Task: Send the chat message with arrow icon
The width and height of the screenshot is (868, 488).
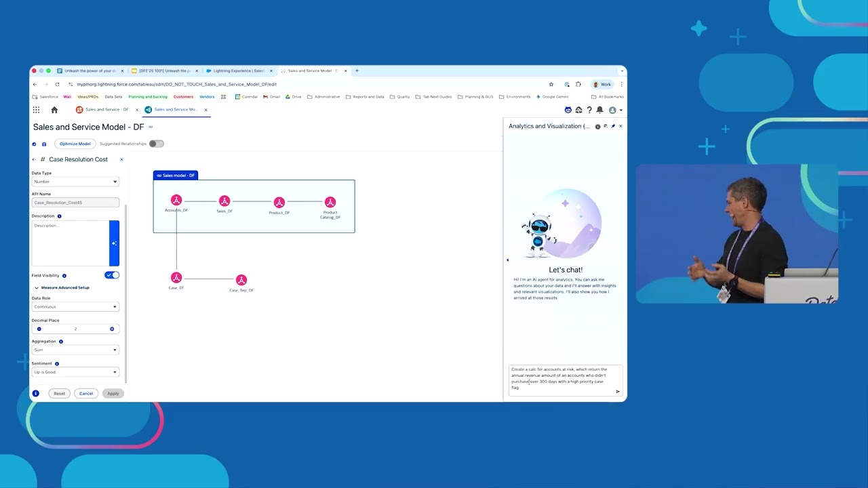Action: coord(618,391)
